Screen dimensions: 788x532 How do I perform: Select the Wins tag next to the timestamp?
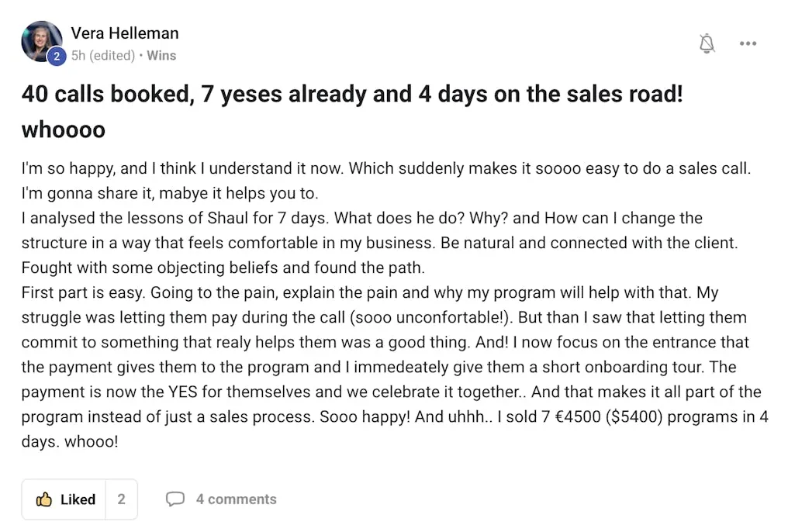[x=161, y=55]
